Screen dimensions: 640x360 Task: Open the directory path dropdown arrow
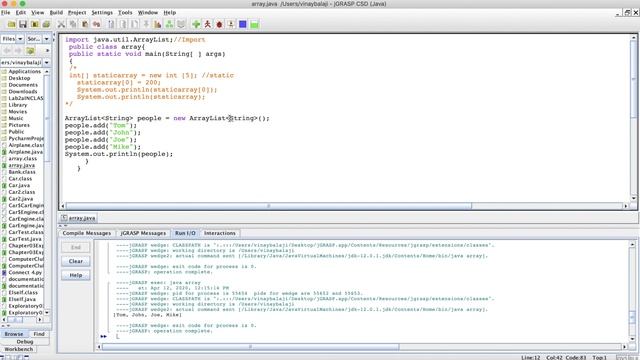coord(47,63)
